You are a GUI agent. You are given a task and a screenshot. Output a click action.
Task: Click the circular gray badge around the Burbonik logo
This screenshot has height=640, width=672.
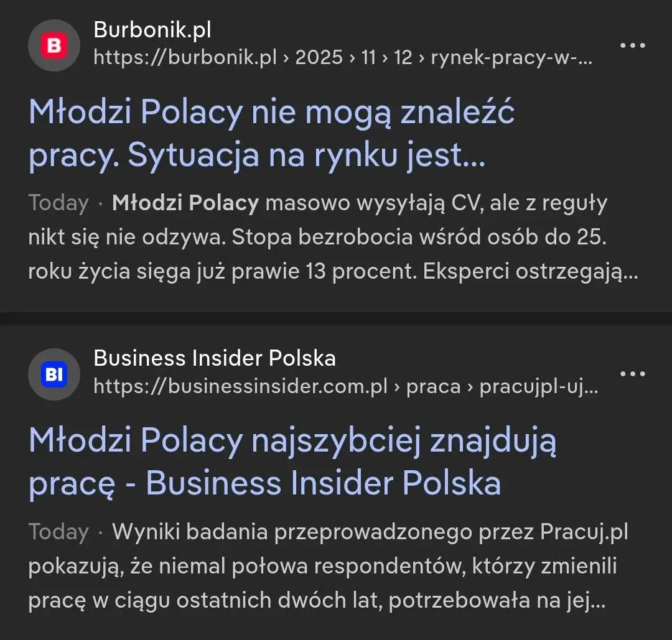point(54,44)
